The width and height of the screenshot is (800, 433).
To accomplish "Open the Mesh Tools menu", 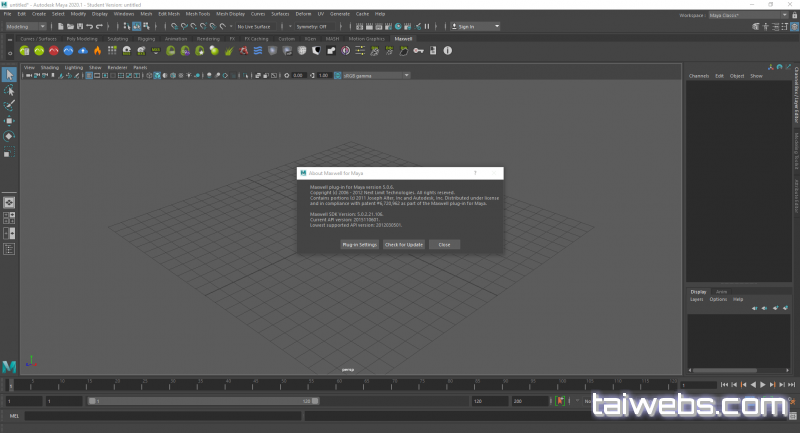I will [200, 14].
